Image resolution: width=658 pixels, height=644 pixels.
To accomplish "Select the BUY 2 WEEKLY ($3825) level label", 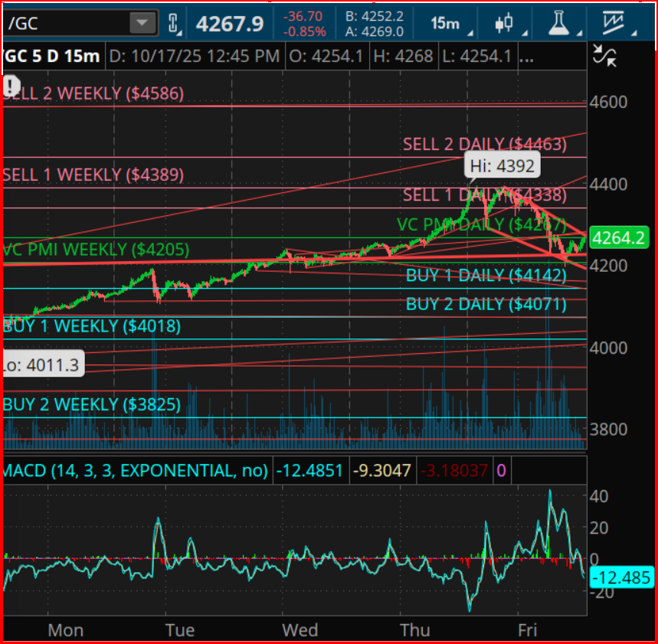I will coord(91,404).
